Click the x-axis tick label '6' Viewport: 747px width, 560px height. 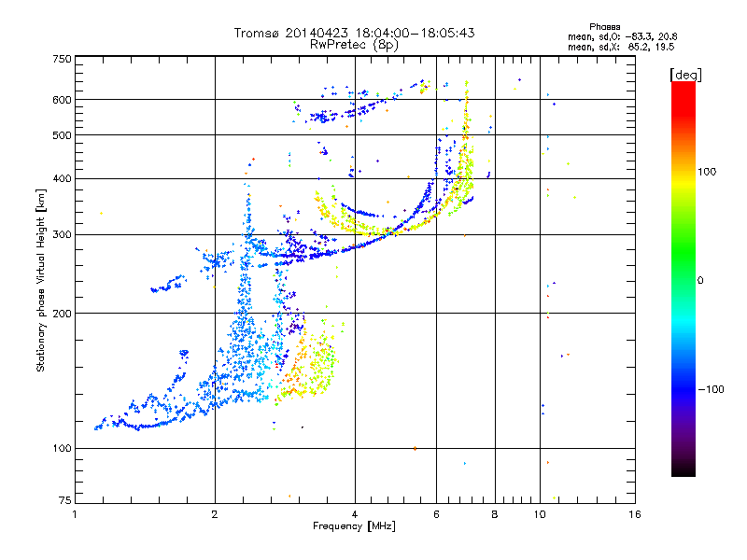[436, 514]
